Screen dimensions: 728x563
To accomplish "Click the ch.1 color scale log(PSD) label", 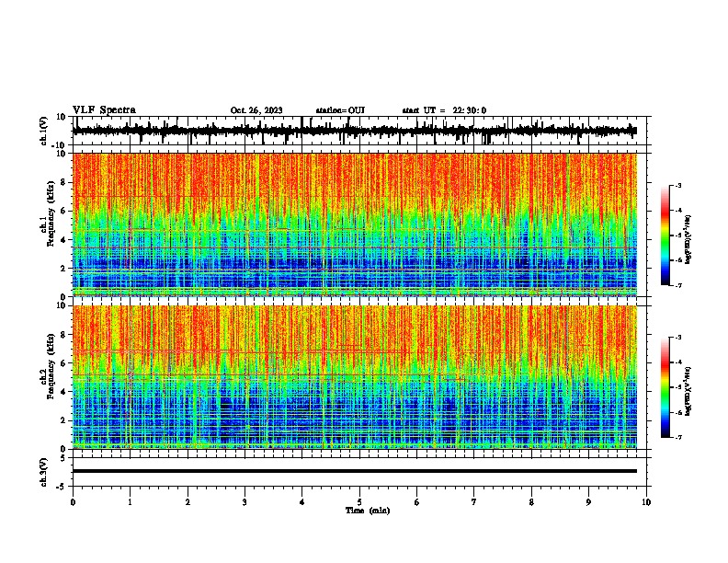I will 688,240.
